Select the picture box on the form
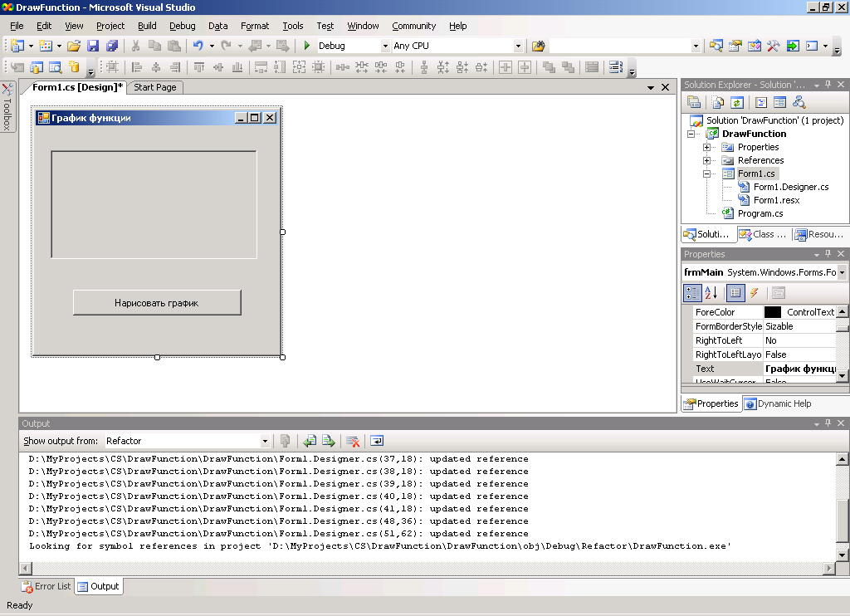The height and width of the screenshot is (616, 850). (154, 205)
